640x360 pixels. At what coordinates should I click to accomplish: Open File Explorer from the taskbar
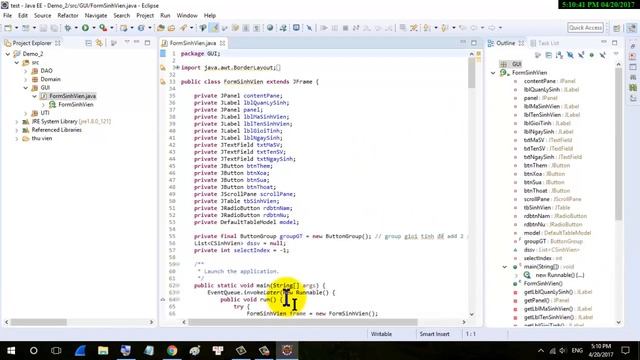[x=103, y=350]
